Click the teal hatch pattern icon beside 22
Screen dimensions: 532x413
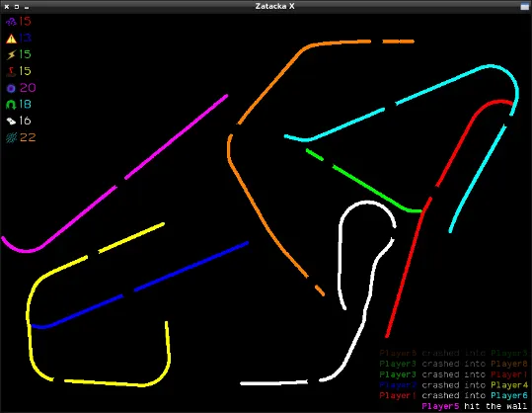click(x=11, y=137)
